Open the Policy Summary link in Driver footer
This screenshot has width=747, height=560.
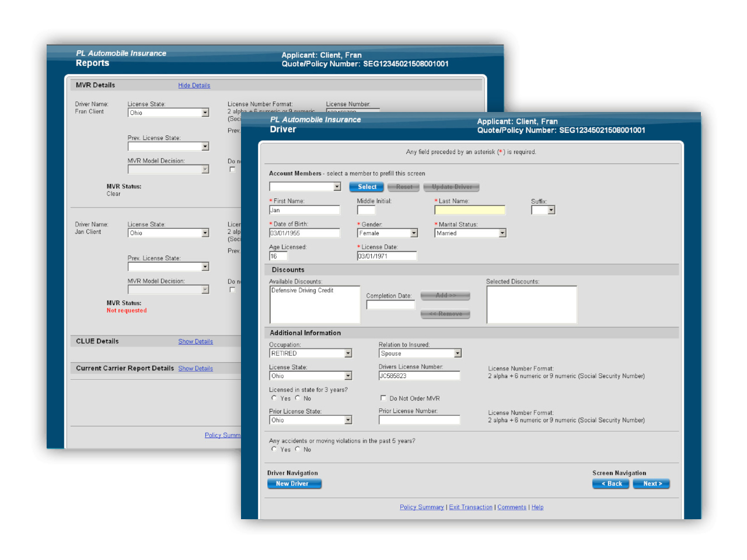click(421, 508)
